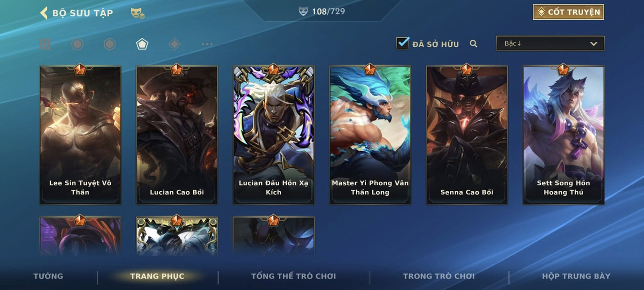Go to the Trong Trò Chơi tab

click(439, 276)
